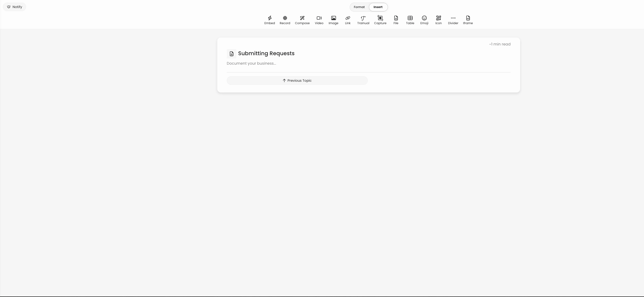The height and width of the screenshot is (297, 644).
Task: Attach a File via toolbar
Action: point(396,20)
